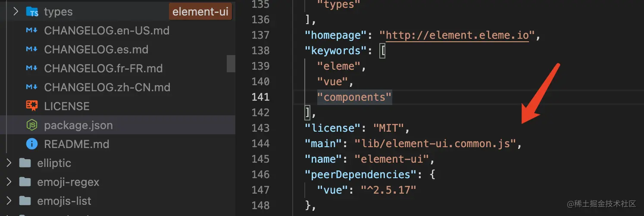This screenshot has height=216, width=644.
Task: Click the "types" string on line 135
Action: tap(339, 4)
